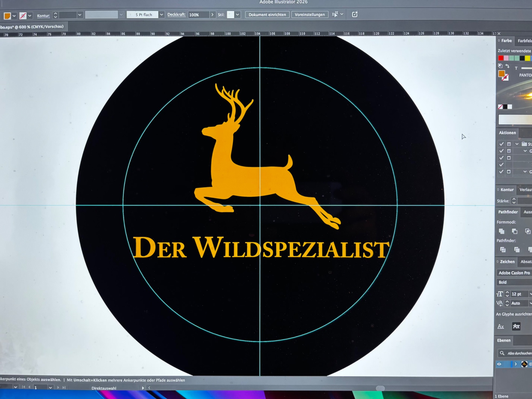Viewport: 532px width, 399px height.
Task: Select the highlighted glyph alignment icon
Action: pyautogui.click(x=516, y=326)
